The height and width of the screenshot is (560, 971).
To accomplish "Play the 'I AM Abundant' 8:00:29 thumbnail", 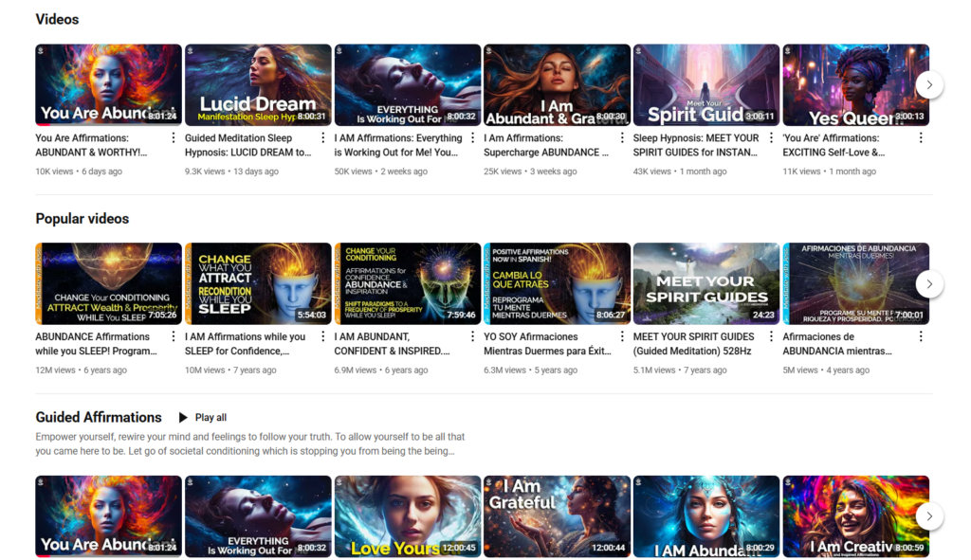I will click(x=705, y=516).
